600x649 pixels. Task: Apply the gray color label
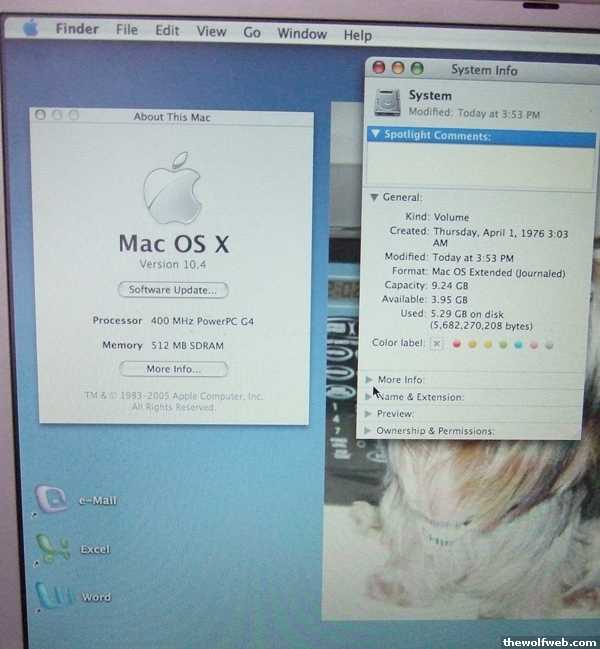click(549, 345)
